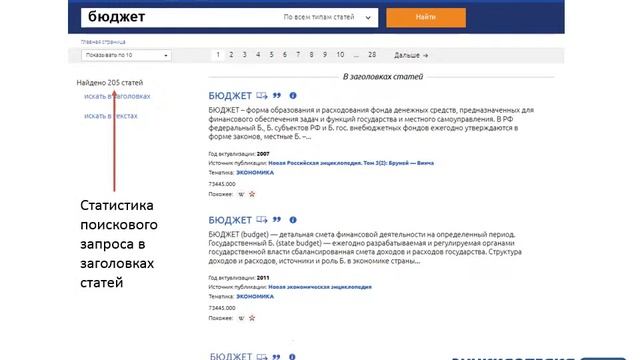Go to pagination page 7
Screen dimensions: 640x360
click(298, 55)
